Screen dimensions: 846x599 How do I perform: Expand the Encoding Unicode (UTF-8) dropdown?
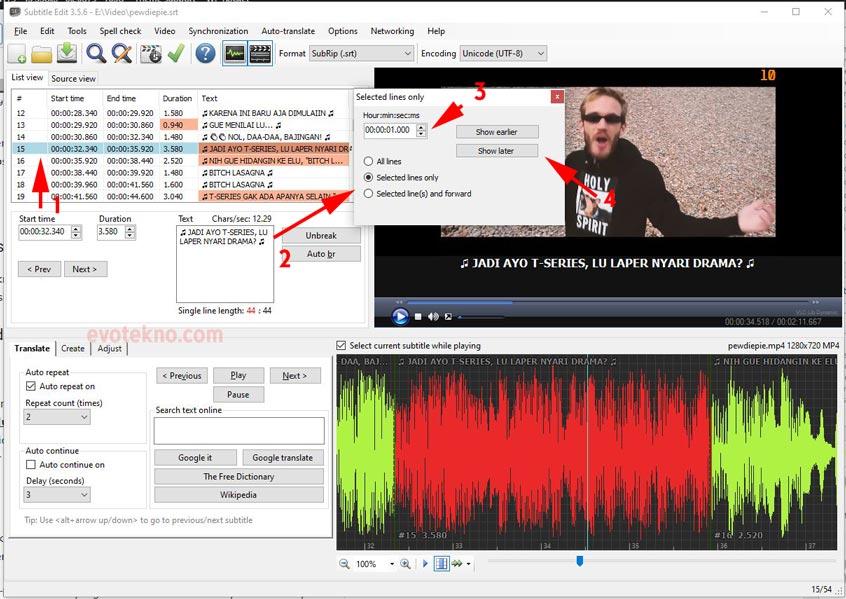coord(503,53)
